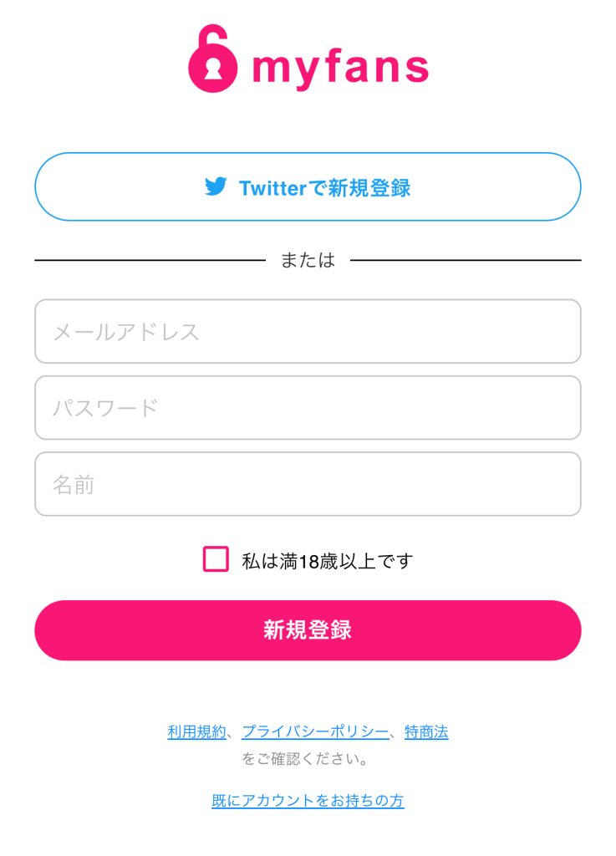Open the 利用規約 terms link

point(196,732)
